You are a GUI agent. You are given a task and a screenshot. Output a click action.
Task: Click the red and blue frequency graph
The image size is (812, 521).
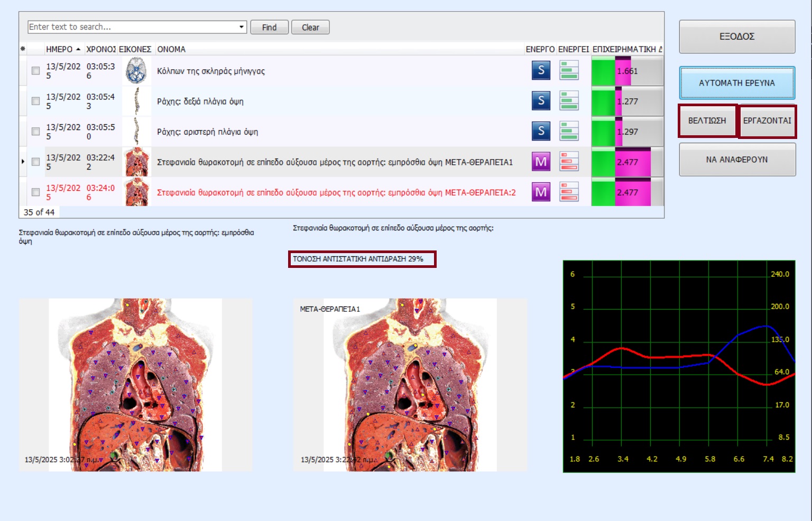pos(679,366)
